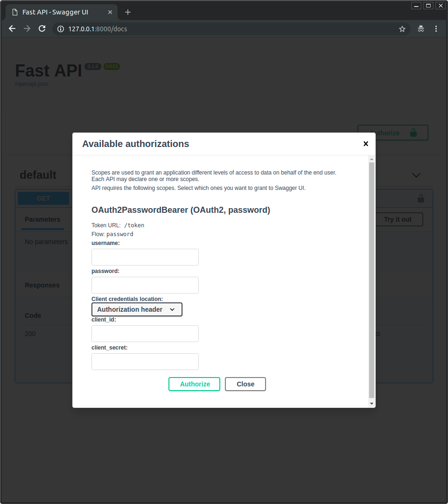The height and width of the screenshot is (504, 448).
Task: Open the Client credentials location dropdown
Action: tap(137, 309)
